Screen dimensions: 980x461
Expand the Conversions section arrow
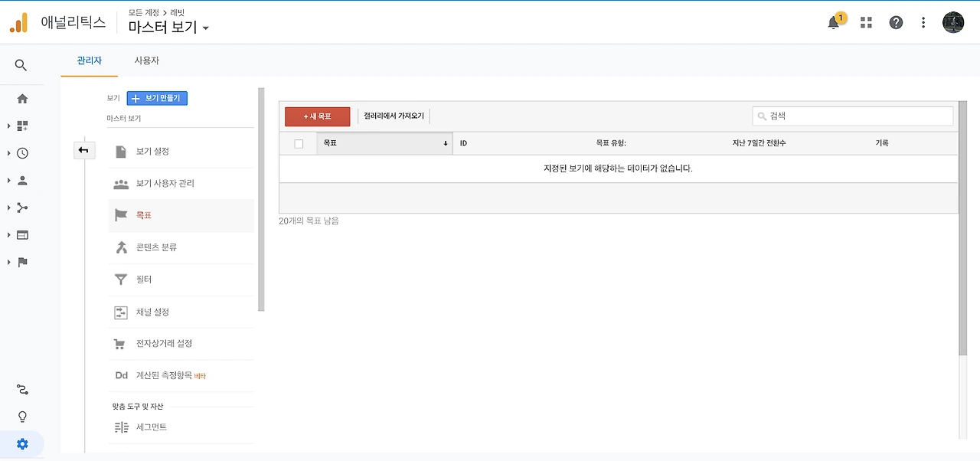[9, 262]
